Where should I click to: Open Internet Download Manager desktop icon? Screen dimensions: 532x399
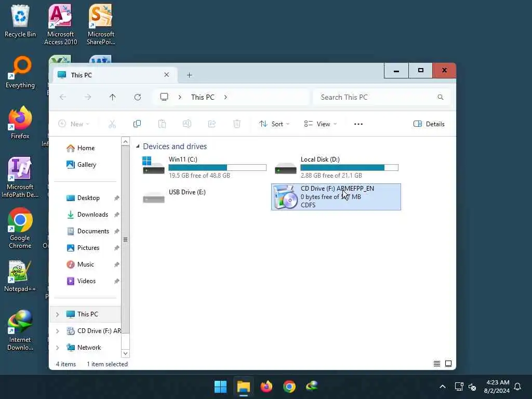pyautogui.click(x=20, y=330)
